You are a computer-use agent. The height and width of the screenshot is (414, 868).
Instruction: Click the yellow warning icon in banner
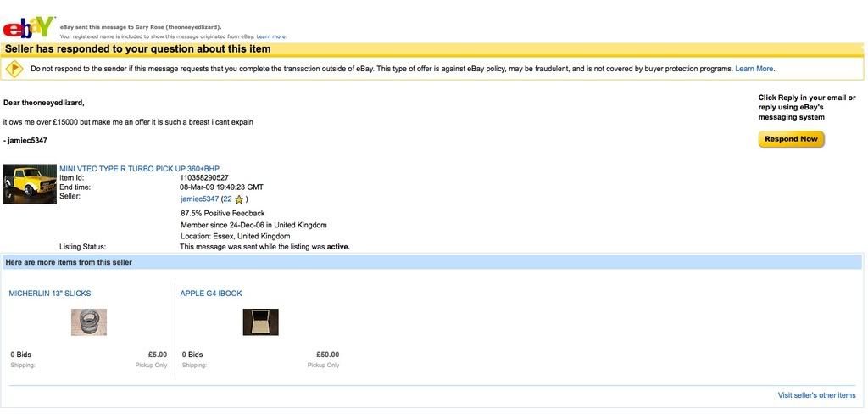pyautogui.click(x=14, y=69)
